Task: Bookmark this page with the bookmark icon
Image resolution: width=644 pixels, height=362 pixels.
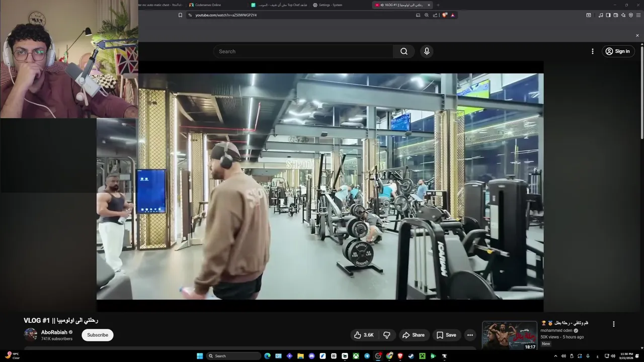Action: coord(180,15)
